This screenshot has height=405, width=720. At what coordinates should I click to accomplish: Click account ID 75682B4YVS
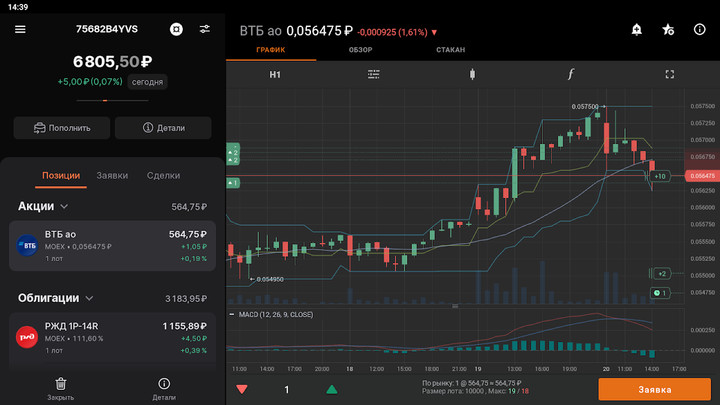pos(107,29)
